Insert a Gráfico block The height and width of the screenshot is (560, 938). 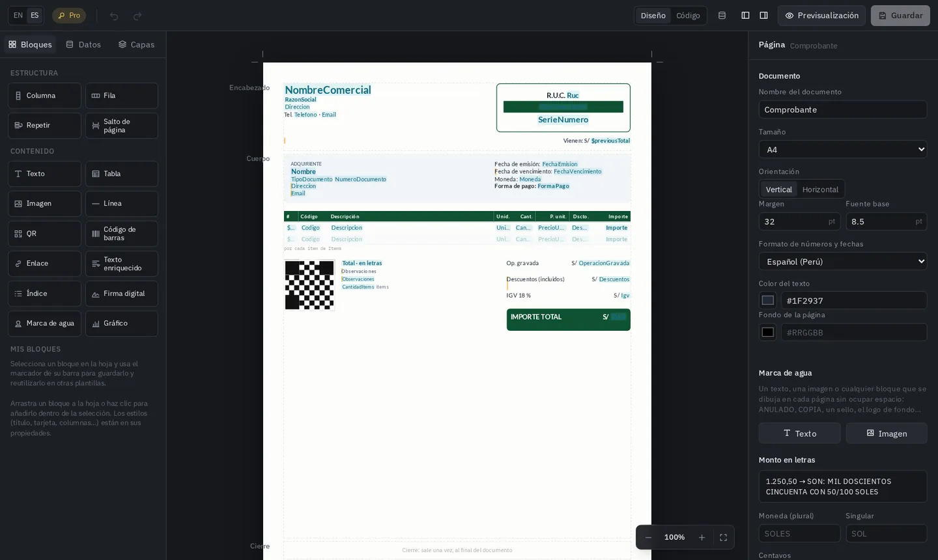point(122,324)
